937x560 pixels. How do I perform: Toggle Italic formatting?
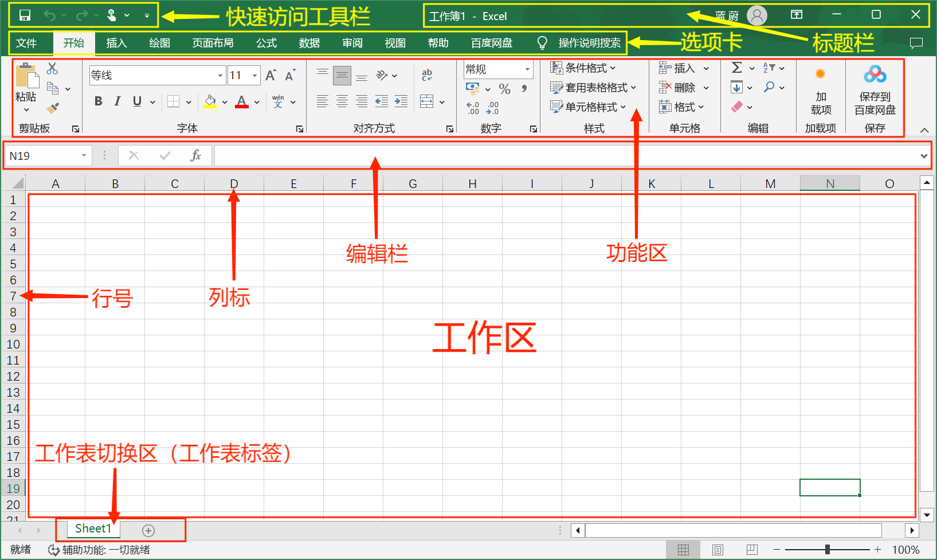(117, 101)
